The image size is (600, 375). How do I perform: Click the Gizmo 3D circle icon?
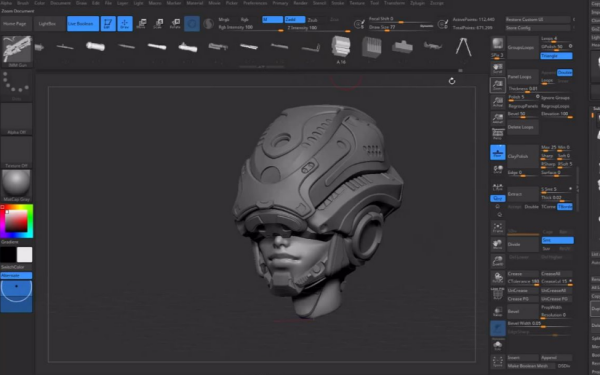point(192,24)
